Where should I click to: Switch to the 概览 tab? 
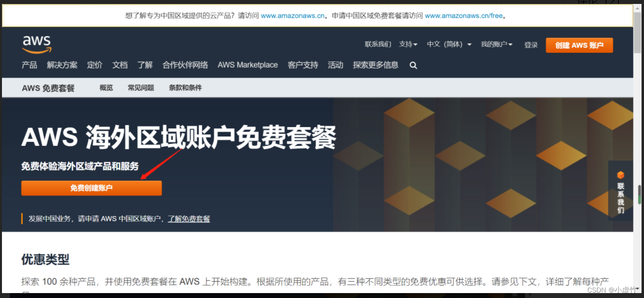pos(106,88)
